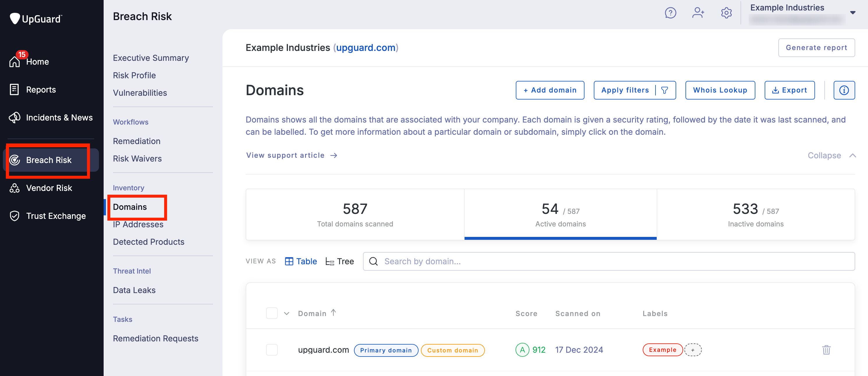Click the Home notification badge showing 15
The height and width of the screenshot is (376, 868).
click(x=22, y=54)
